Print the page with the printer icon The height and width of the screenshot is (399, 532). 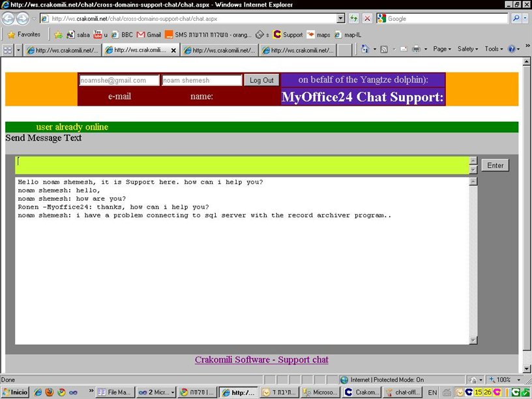pyautogui.click(x=416, y=49)
